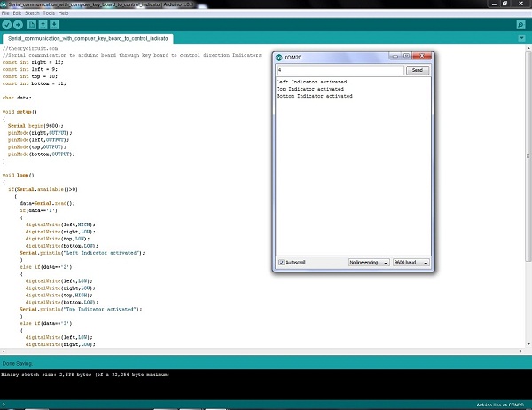Click the 'char data;' code line
This screenshot has width=532, height=410.
[x=17, y=98]
